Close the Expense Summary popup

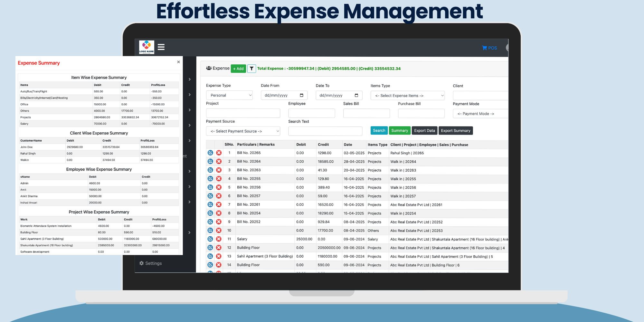tap(178, 62)
